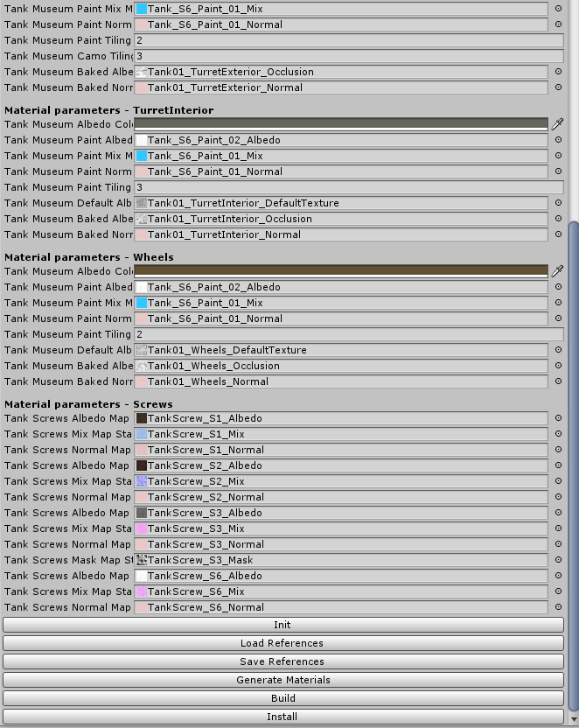Select TankScrew_S6_Normal texture field
Viewport: 579px width, 728px height.
[x=341, y=607]
